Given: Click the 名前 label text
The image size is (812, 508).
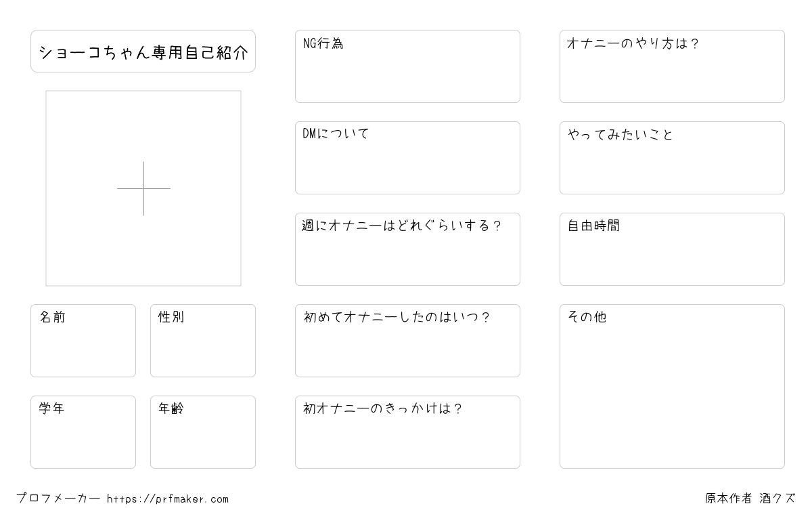Looking at the screenshot, I should (52, 317).
